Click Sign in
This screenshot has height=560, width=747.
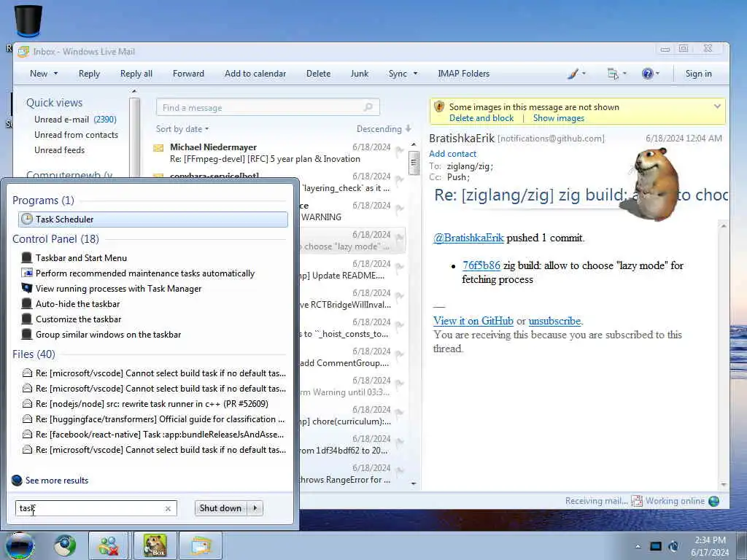pos(698,74)
